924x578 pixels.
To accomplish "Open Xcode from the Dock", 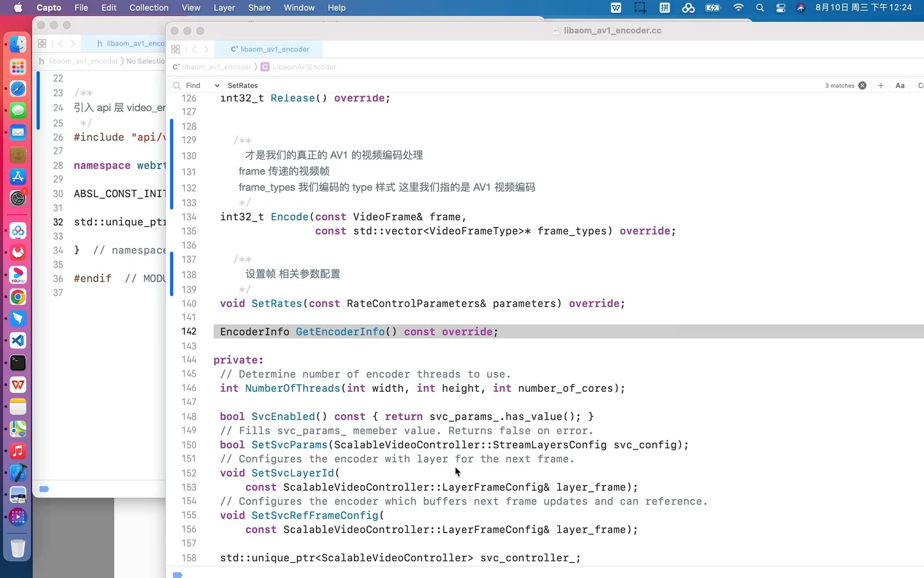I will tap(18, 473).
